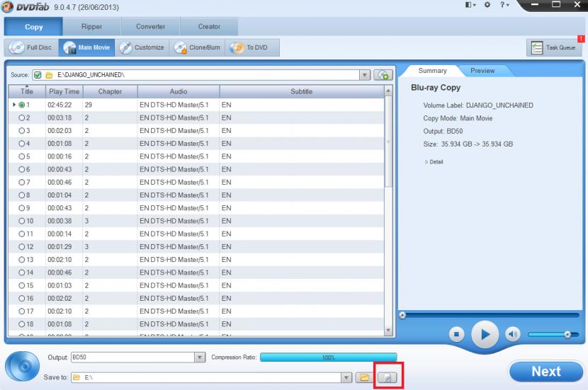The height and width of the screenshot is (390, 588).
Task: Open the Output BD50 dropdown
Action: pos(200,357)
